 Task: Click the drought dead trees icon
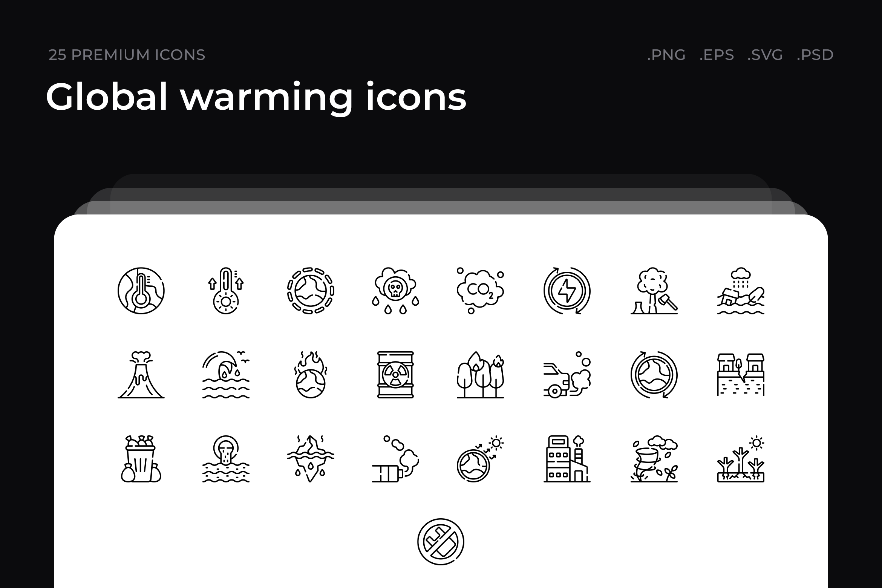tap(741, 459)
